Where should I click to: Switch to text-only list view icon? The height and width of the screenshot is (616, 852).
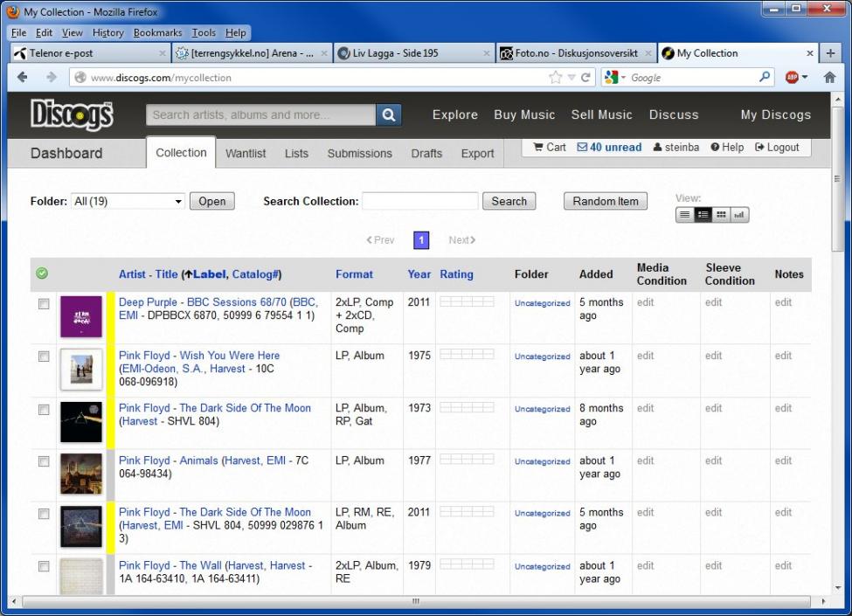[x=684, y=215]
